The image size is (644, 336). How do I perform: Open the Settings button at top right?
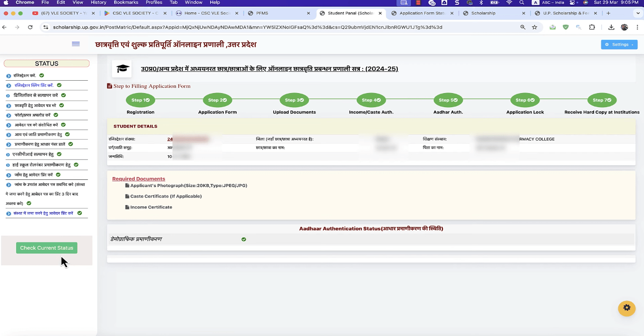coord(619,44)
